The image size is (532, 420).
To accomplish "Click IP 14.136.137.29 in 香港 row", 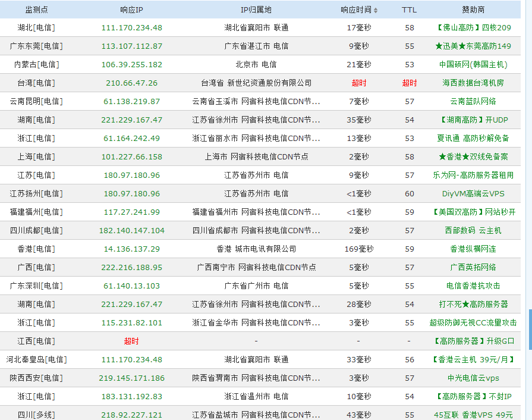I will tap(131, 249).
